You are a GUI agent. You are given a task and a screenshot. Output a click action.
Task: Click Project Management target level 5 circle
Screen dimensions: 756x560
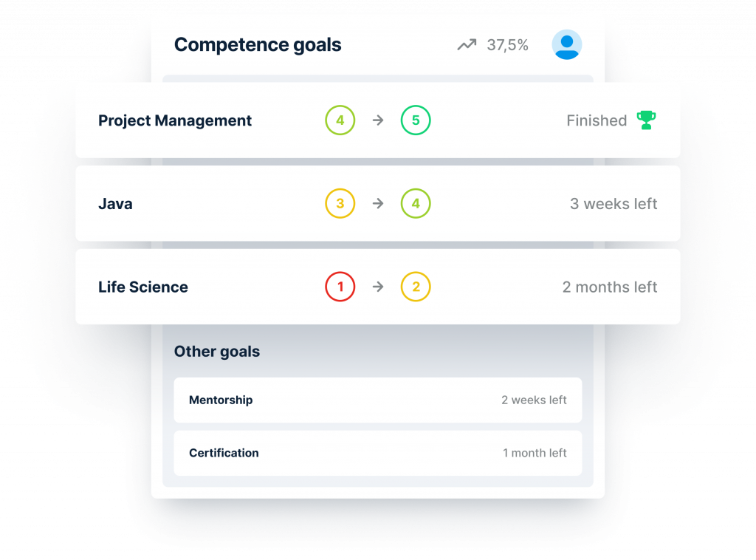416,120
